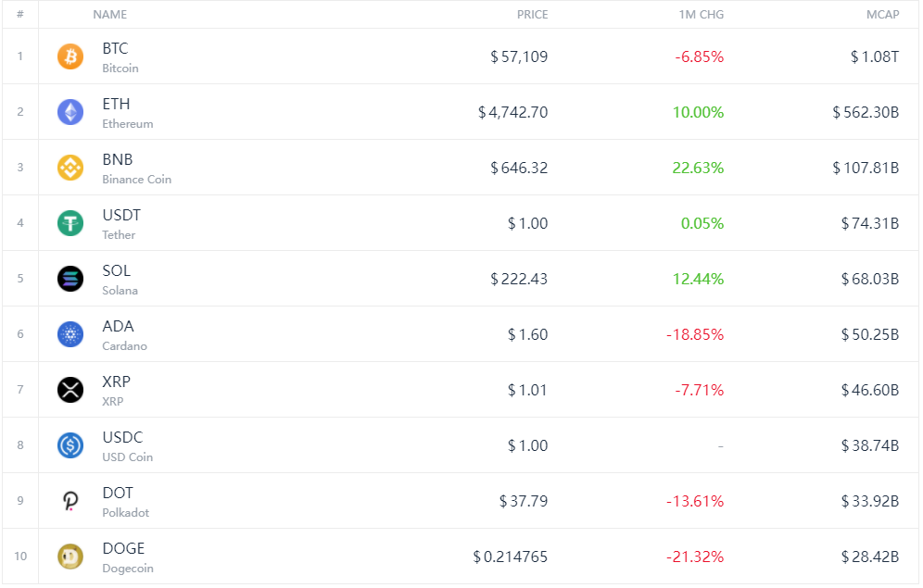Click the Bitcoin coin icon
Viewport: 923px width, 588px height.
(x=70, y=56)
